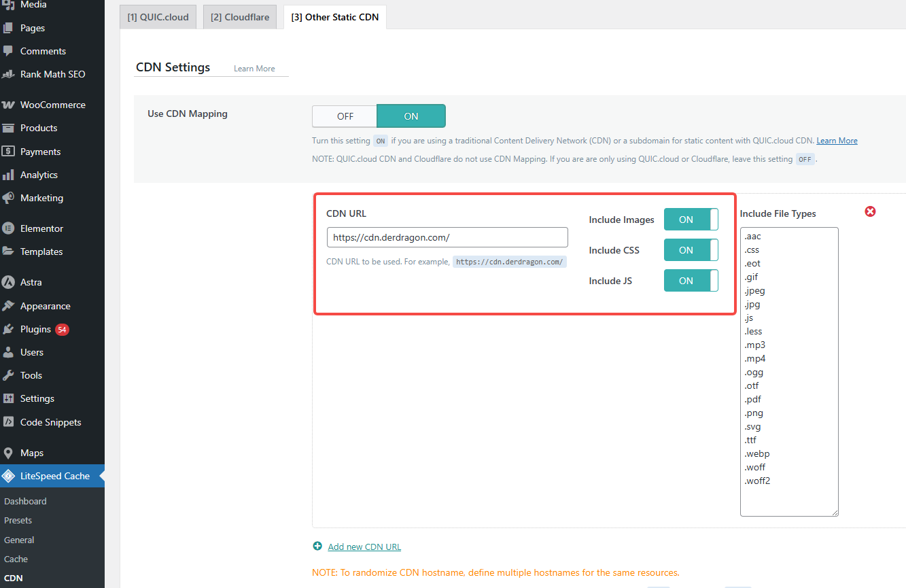The width and height of the screenshot is (906, 588).
Task: Click the Add new CDN URL link
Action: tap(364, 545)
